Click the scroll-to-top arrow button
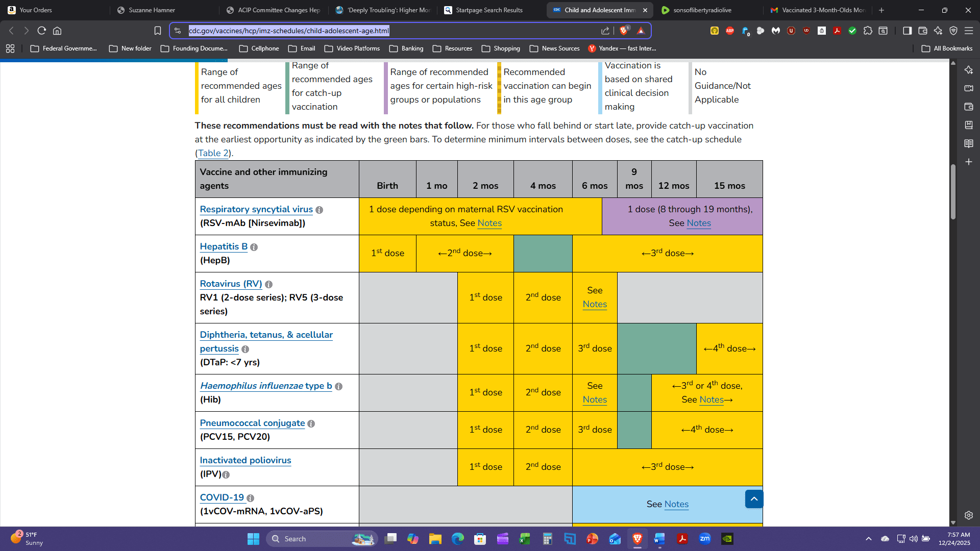 (x=754, y=499)
